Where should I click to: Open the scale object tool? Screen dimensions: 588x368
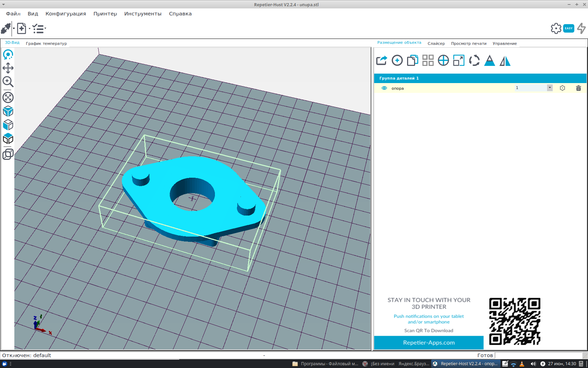click(458, 61)
